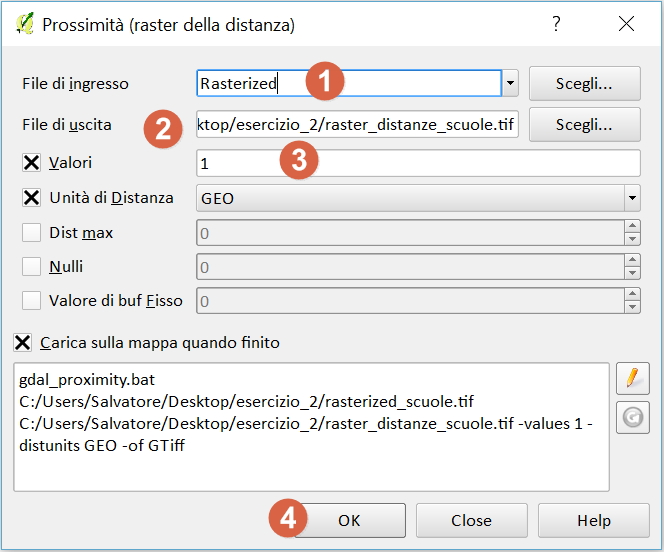
Task: Click the File di ingresso Rasterized field
Action: tap(349, 83)
